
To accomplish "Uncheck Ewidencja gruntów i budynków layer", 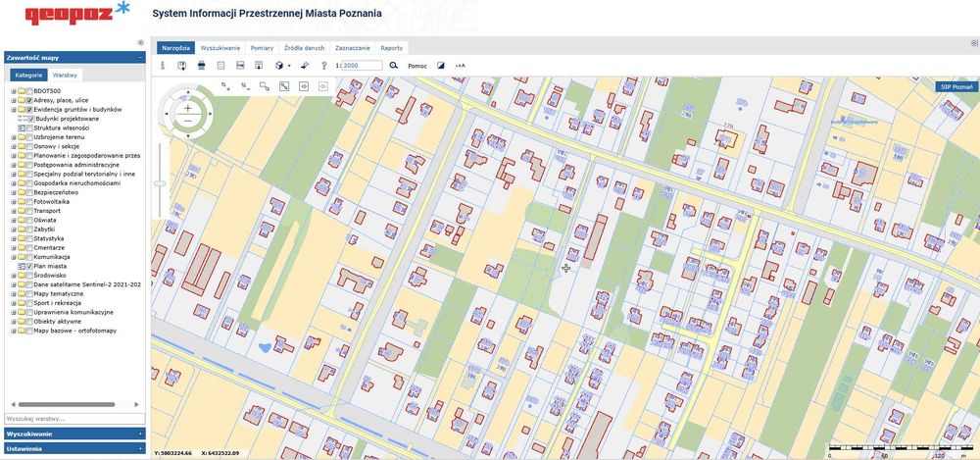I will click(x=29, y=110).
